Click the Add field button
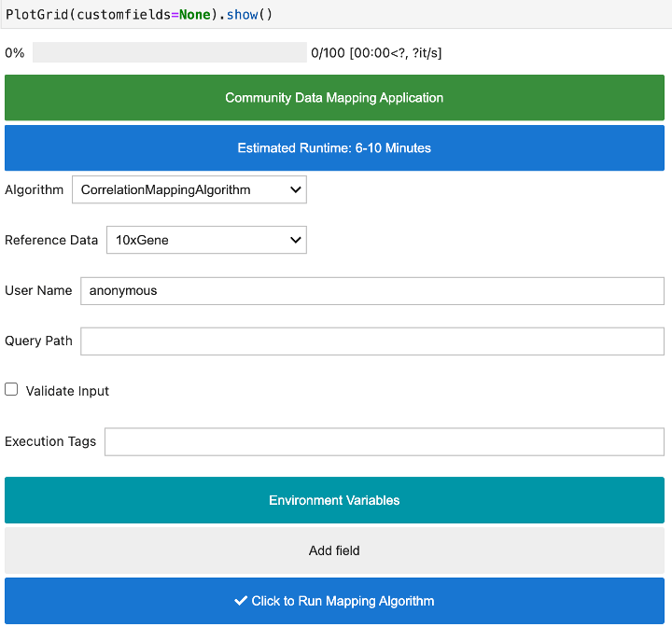The image size is (672, 627). click(334, 550)
